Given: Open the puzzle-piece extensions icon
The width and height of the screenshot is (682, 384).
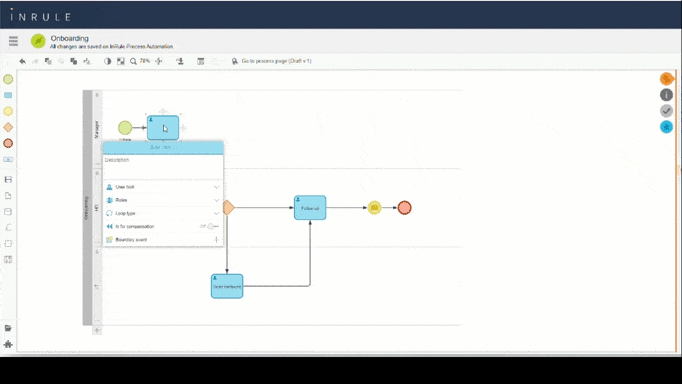Looking at the screenshot, I should point(8,344).
